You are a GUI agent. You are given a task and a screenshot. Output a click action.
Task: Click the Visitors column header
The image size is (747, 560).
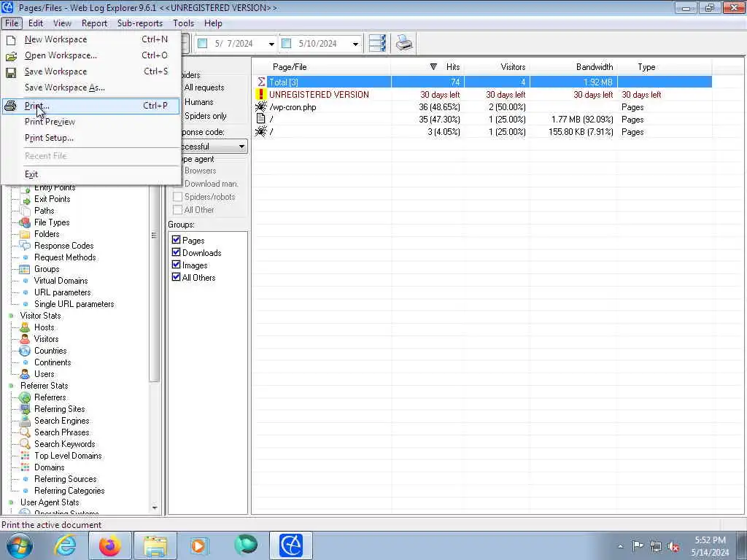click(498, 66)
